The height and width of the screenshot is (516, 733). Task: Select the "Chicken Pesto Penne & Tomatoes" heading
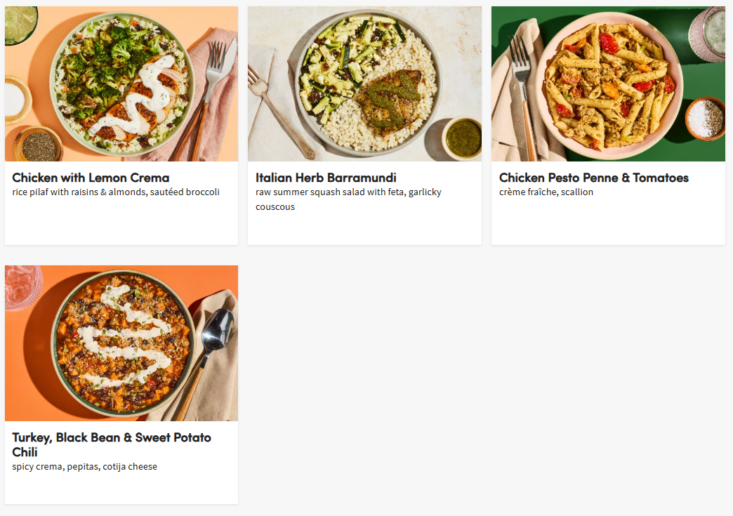[594, 178]
